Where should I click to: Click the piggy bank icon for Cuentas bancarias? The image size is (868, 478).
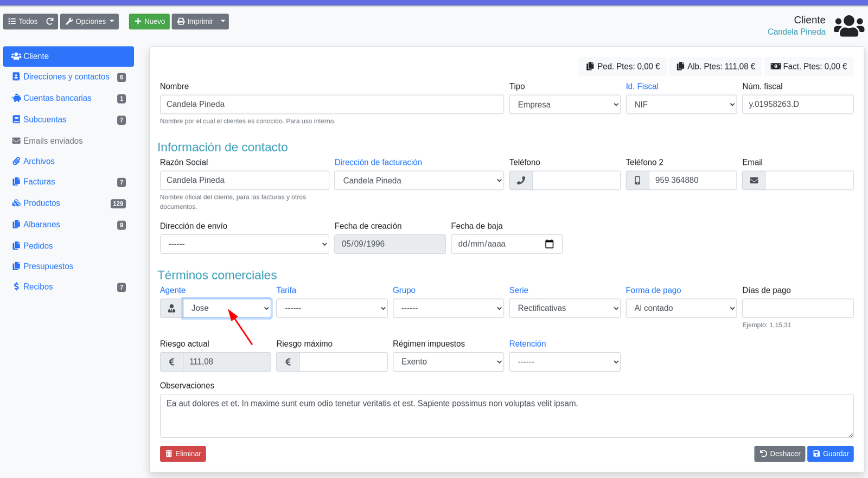coord(16,98)
